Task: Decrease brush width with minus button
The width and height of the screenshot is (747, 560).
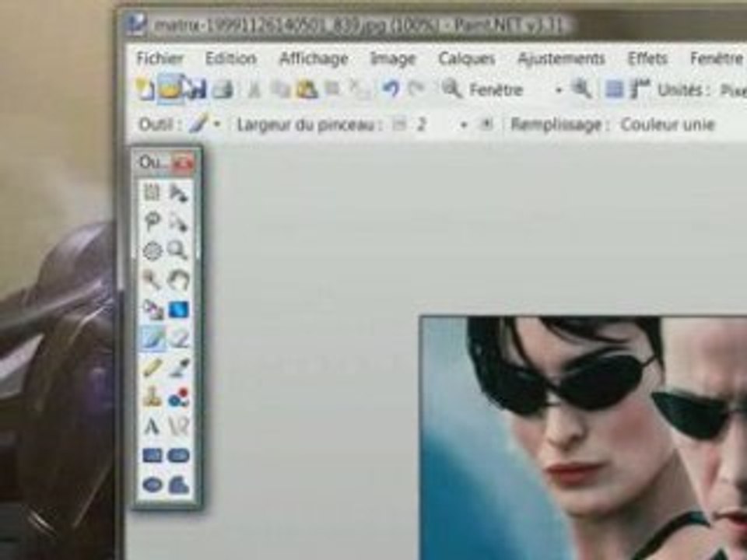Action: point(398,124)
